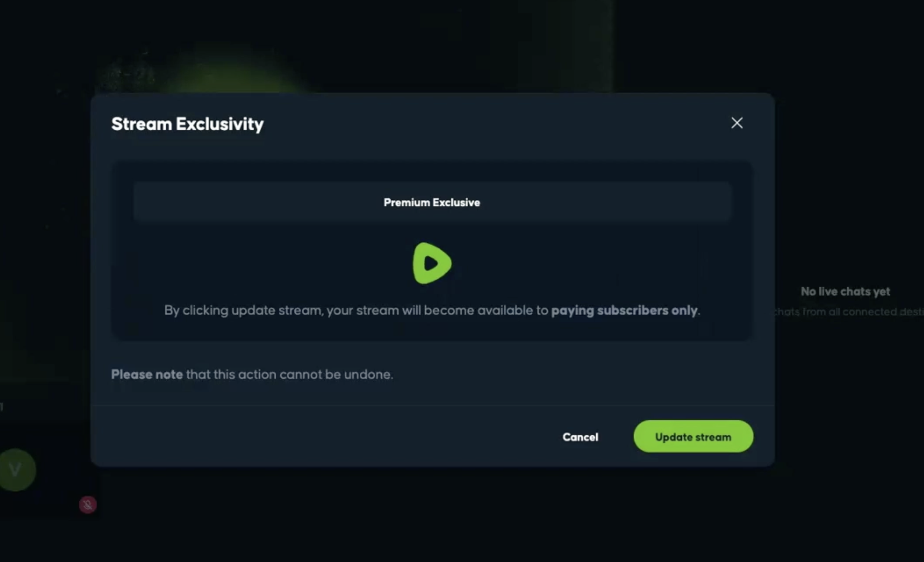Click the bold 'paying subscribers only' text

tap(624, 311)
